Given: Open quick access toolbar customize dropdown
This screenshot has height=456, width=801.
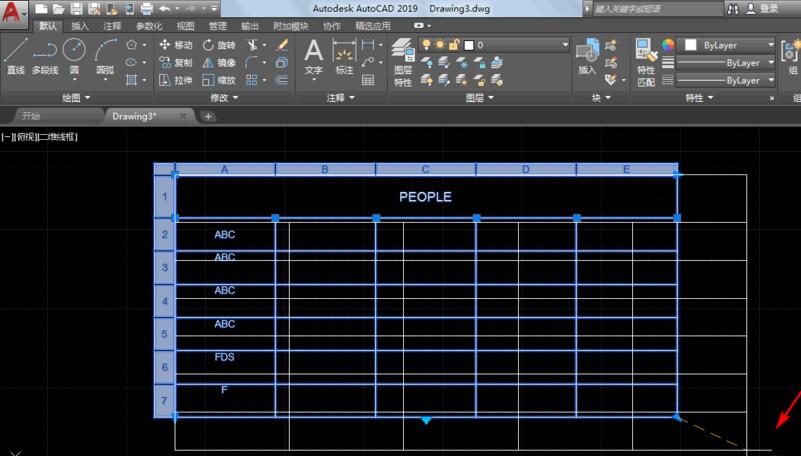Looking at the screenshot, I should (x=214, y=9).
